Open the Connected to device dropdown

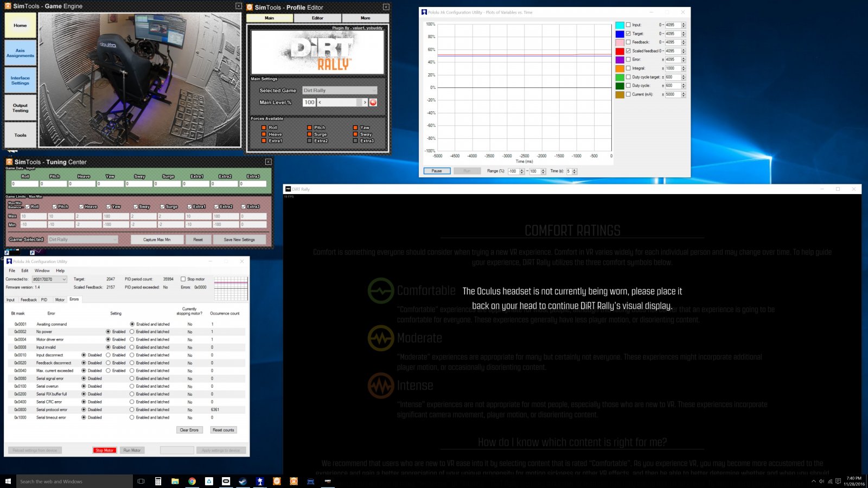pyautogui.click(x=49, y=280)
